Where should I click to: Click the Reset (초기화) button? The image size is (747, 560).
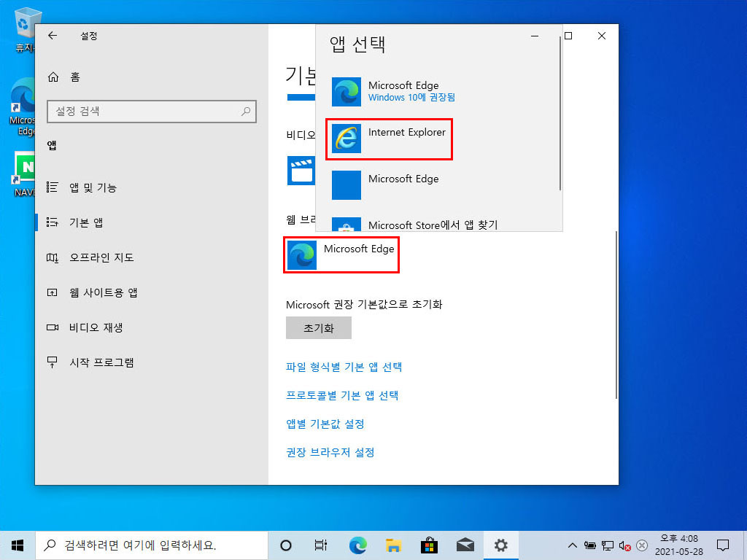coord(319,328)
